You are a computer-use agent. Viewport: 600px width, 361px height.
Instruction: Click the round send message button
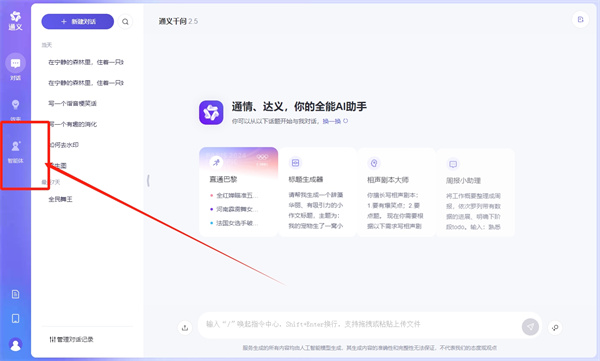coord(530,327)
